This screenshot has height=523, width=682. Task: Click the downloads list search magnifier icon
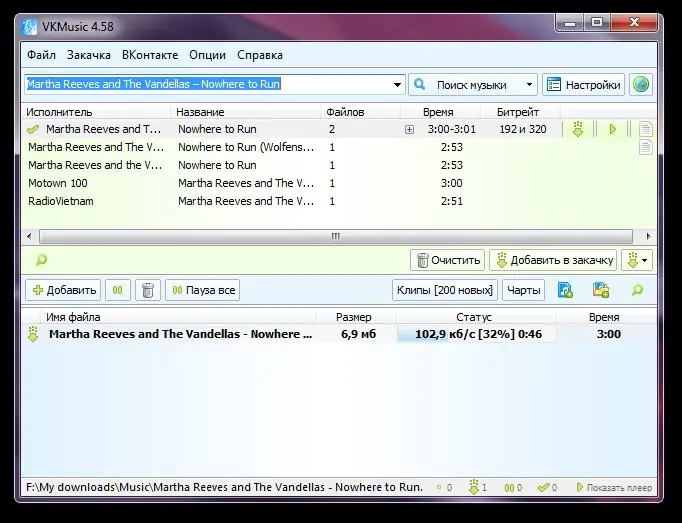(x=637, y=290)
